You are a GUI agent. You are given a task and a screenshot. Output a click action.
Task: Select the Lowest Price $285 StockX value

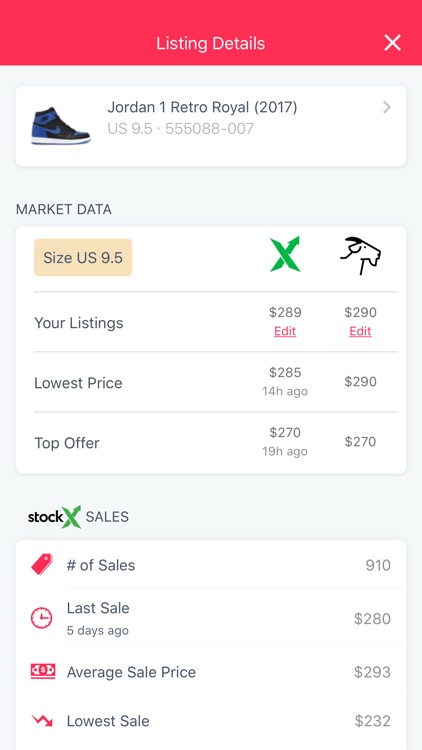285,373
